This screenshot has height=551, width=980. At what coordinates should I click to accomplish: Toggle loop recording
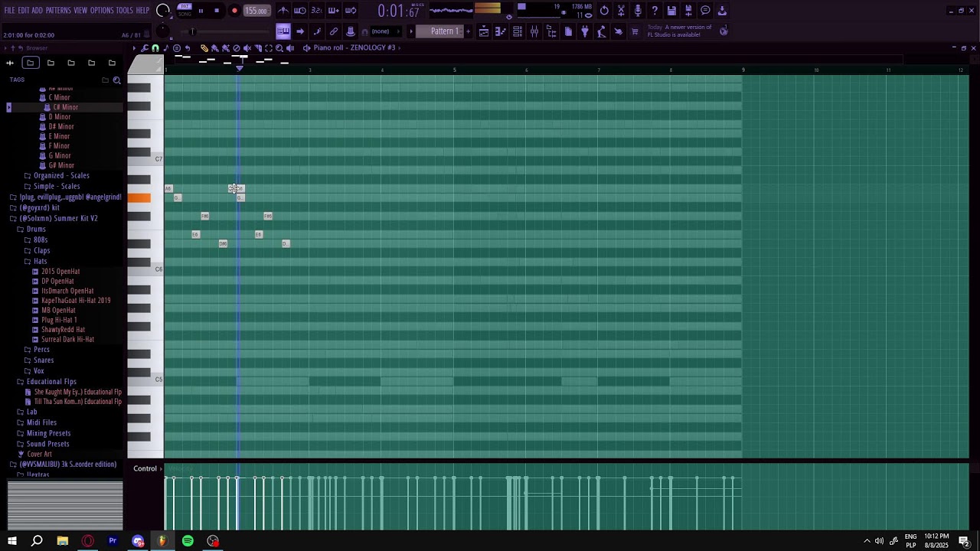tap(351, 11)
